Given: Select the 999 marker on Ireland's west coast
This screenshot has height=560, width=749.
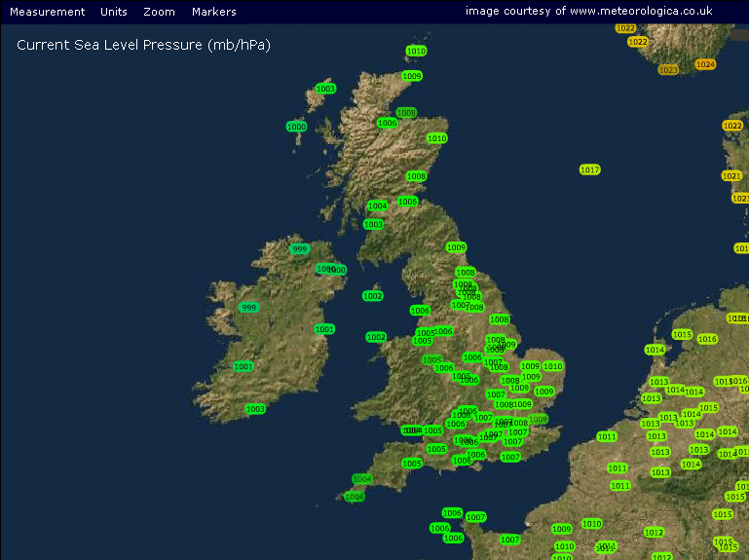Looking at the screenshot, I should coord(248,308).
